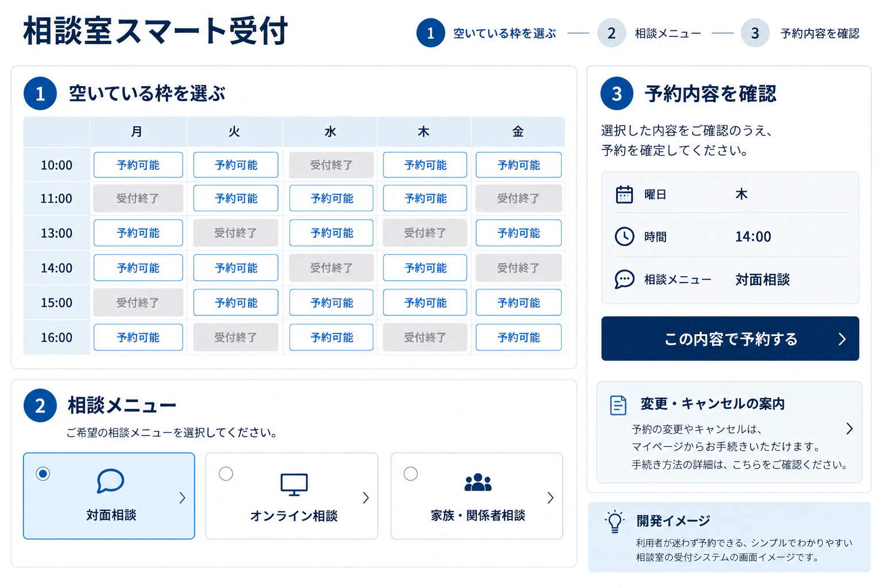The height and width of the screenshot is (588, 882).
Task: Click the 相談室スマート受付 page title
Action: point(156,31)
